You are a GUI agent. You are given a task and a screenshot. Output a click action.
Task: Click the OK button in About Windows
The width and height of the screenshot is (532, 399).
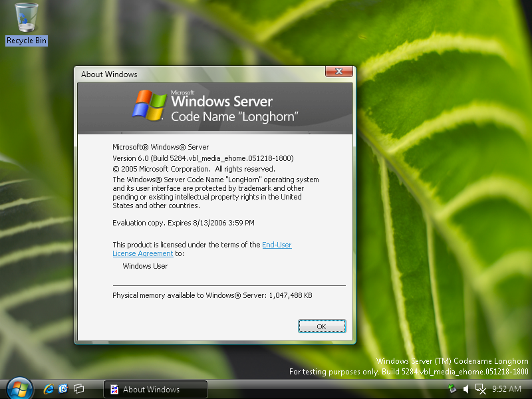[x=322, y=327]
